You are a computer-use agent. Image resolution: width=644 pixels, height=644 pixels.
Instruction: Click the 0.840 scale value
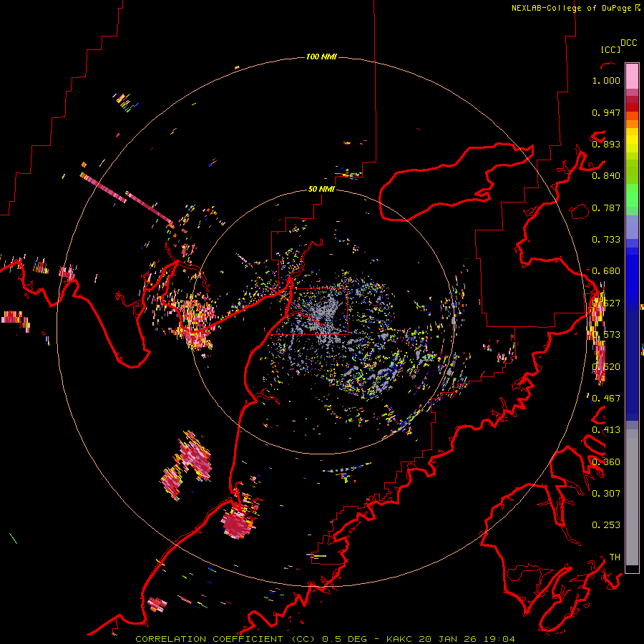point(606,176)
